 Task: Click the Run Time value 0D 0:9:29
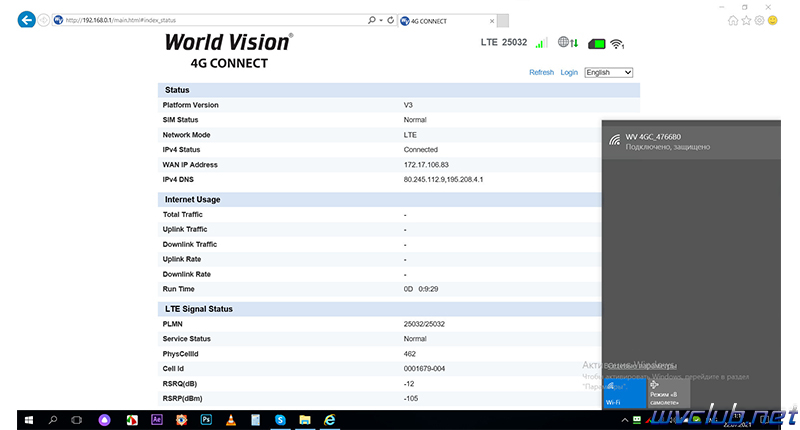coord(421,289)
